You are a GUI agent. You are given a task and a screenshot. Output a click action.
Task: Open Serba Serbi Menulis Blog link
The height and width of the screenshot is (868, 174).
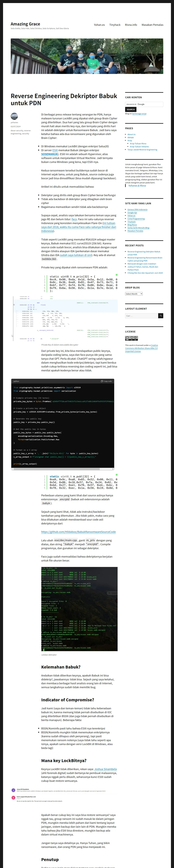[x=138, y=228]
